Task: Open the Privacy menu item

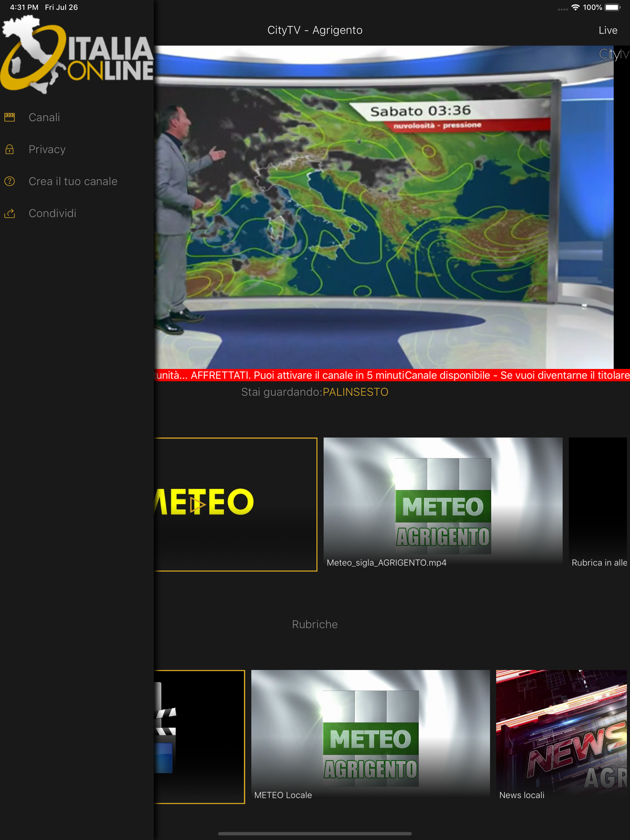Action: click(77, 149)
